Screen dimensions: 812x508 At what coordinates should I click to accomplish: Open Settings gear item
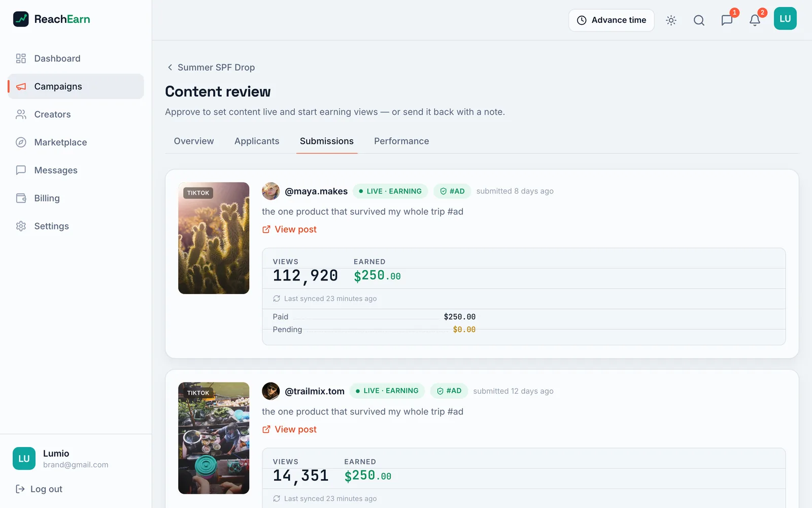(x=76, y=226)
